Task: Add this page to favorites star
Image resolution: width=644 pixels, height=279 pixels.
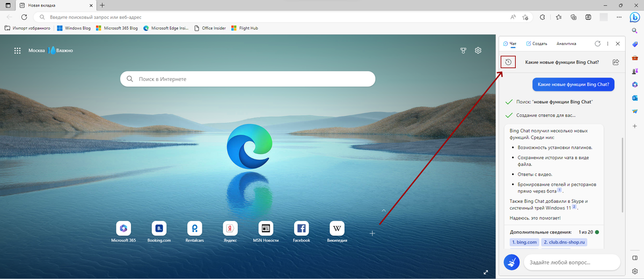Action: coord(525,17)
